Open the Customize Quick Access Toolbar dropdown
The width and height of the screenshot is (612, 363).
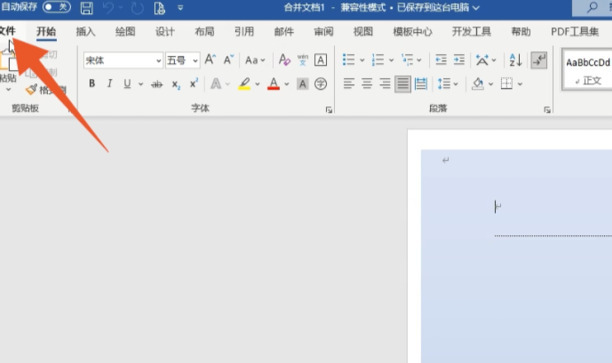tap(180, 8)
